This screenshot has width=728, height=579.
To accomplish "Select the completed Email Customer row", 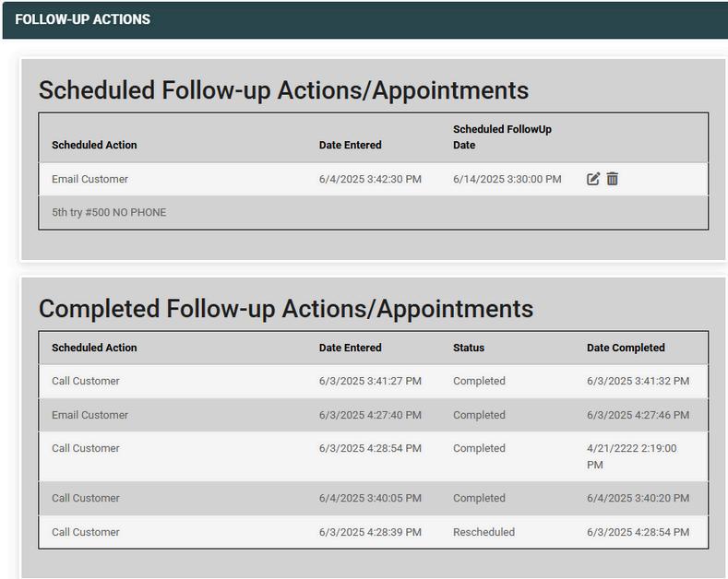I will pyautogui.click(x=90, y=415).
